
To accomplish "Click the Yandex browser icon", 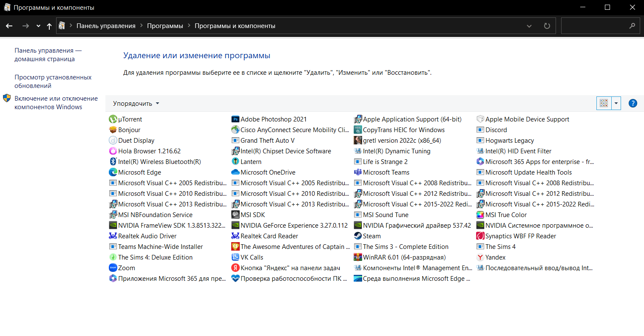I will tap(480, 257).
